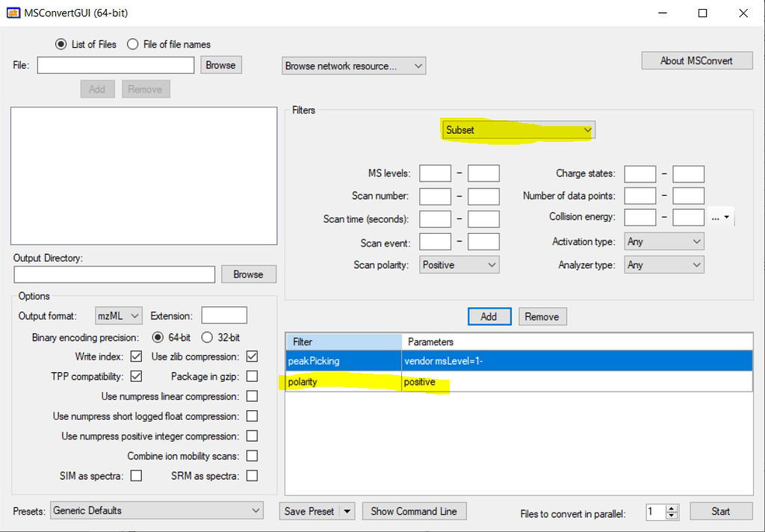Click the Scan time seconds start field
This screenshot has width=765, height=532.
[436, 219]
